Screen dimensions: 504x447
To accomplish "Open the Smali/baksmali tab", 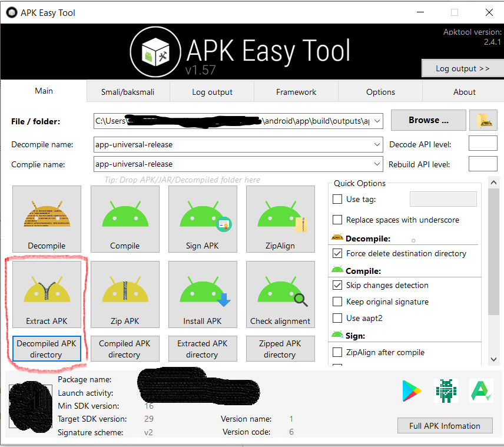I will [x=128, y=92].
